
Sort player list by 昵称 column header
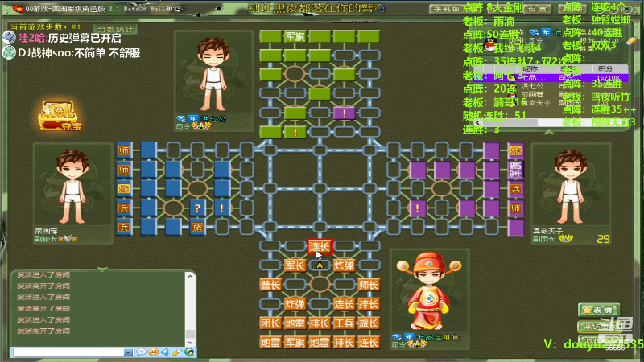click(x=530, y=68)
